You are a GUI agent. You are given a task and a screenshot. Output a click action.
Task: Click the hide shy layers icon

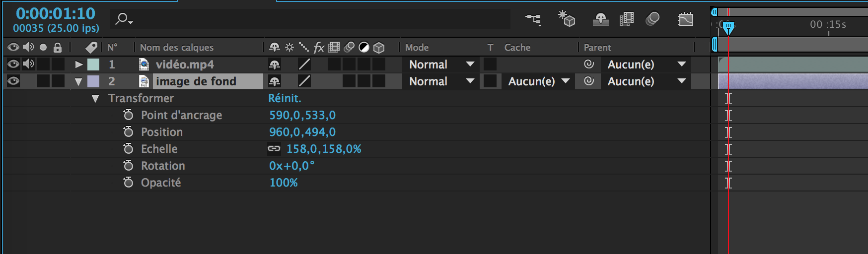pos(600,19)
